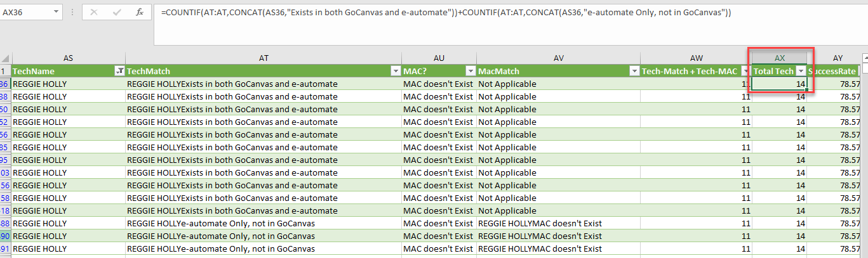Click SuccessRate 78.57 in row 36
This screenshot has height=258, width=868.
833,84
